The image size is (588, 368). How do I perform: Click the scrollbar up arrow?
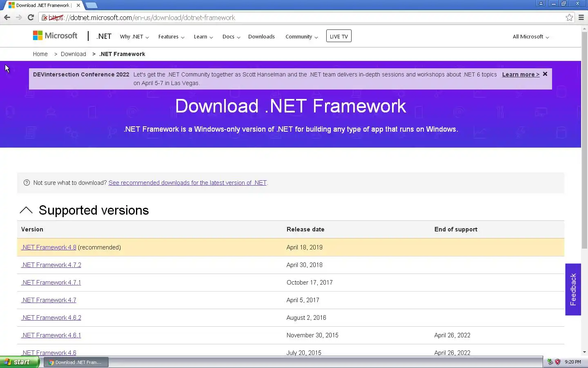(584, 28)
